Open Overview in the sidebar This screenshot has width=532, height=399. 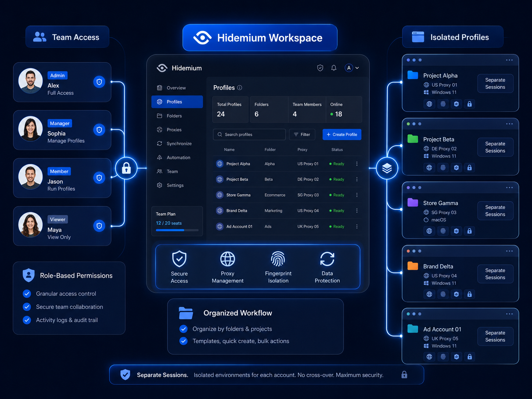[x=177, y=88]
